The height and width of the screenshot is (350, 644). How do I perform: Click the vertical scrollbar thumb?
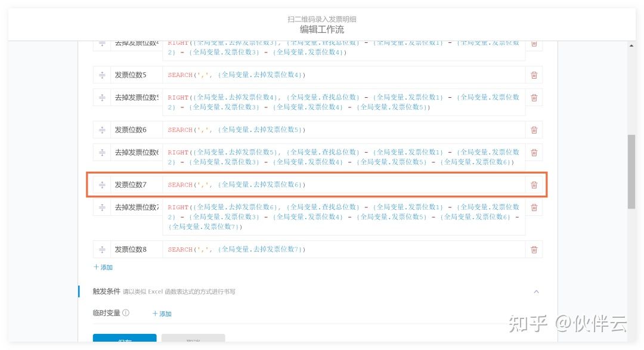[631, 172]
